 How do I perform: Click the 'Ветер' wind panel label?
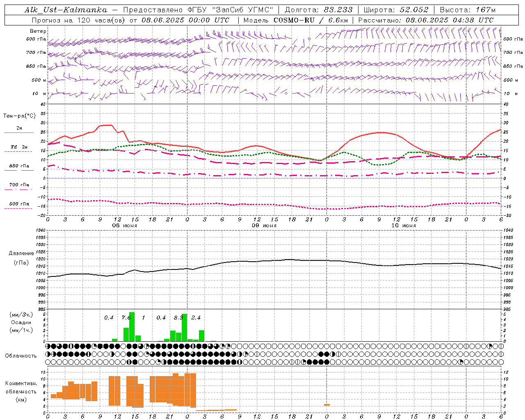pyautogui.click(x=38, y=31)
